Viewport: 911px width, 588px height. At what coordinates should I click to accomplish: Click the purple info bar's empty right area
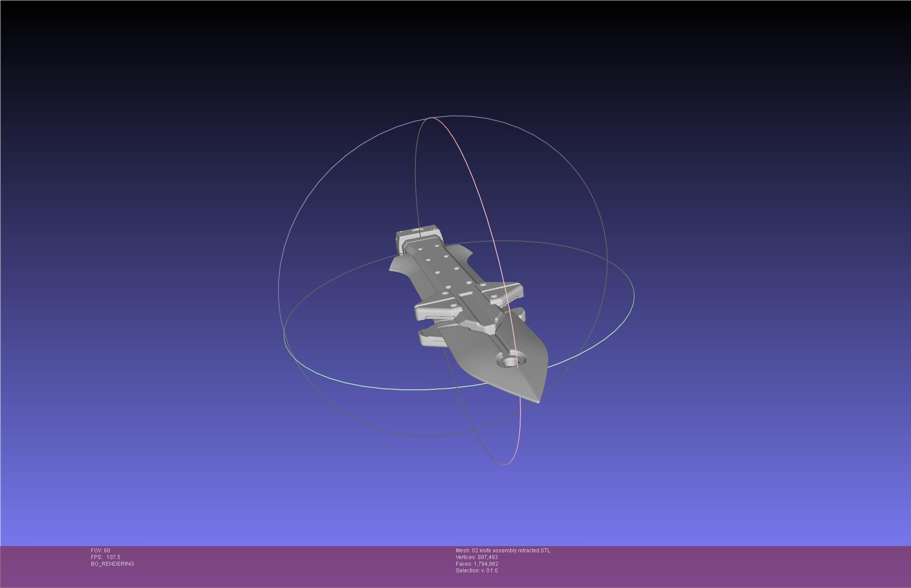(x=758, y=566)
